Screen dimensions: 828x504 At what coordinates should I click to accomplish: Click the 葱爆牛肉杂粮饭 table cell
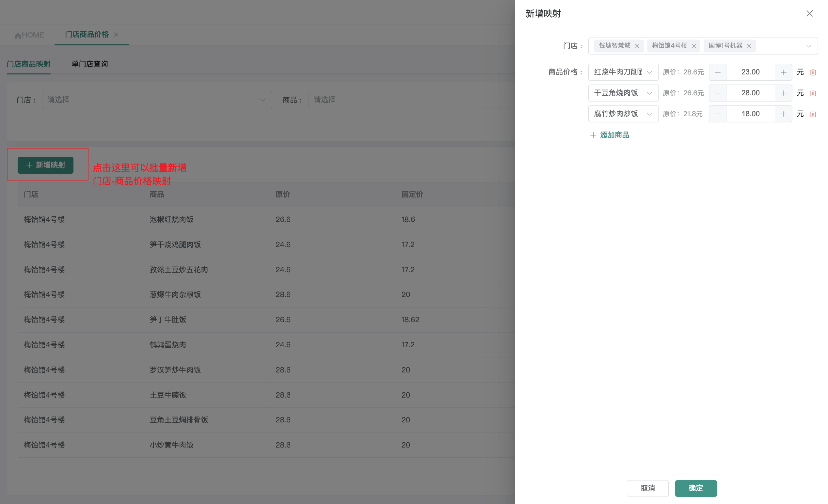(206, 294)
